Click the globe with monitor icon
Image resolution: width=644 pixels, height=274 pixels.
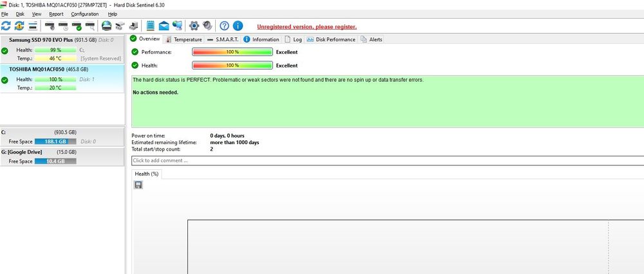[x=178, y=26]
